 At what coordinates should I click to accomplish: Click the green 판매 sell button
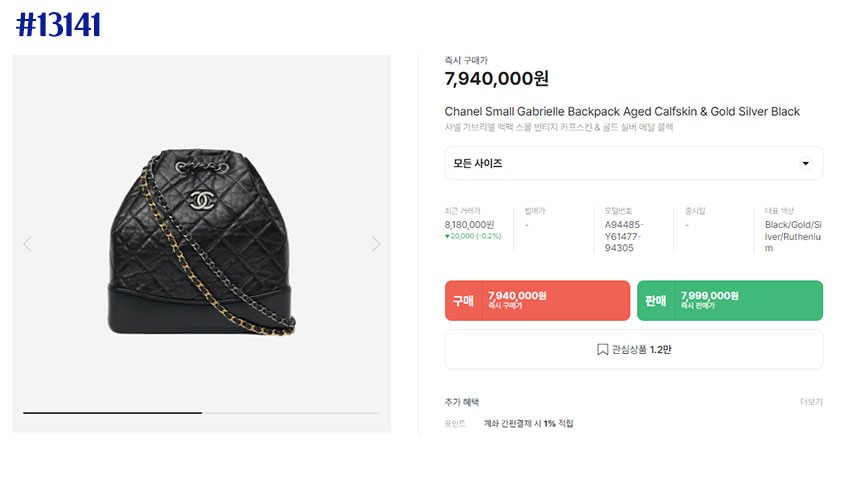point(729,301)
